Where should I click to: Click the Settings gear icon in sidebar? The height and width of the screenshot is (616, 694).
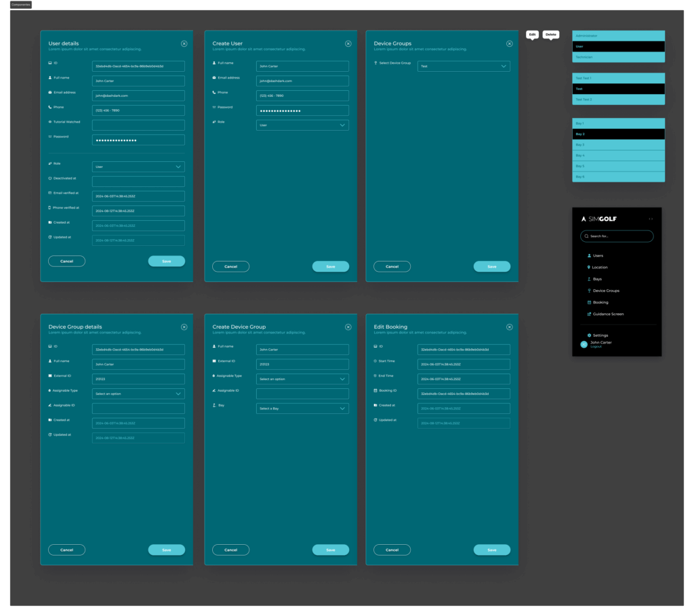pos(588,335)
